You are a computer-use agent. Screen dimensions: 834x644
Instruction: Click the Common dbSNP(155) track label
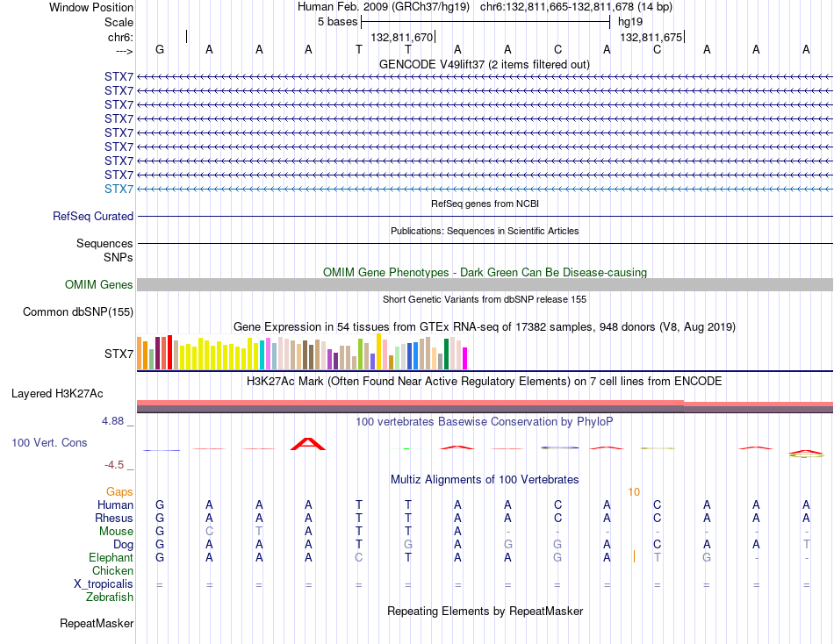pyautogui.click(x=78, y=311)
